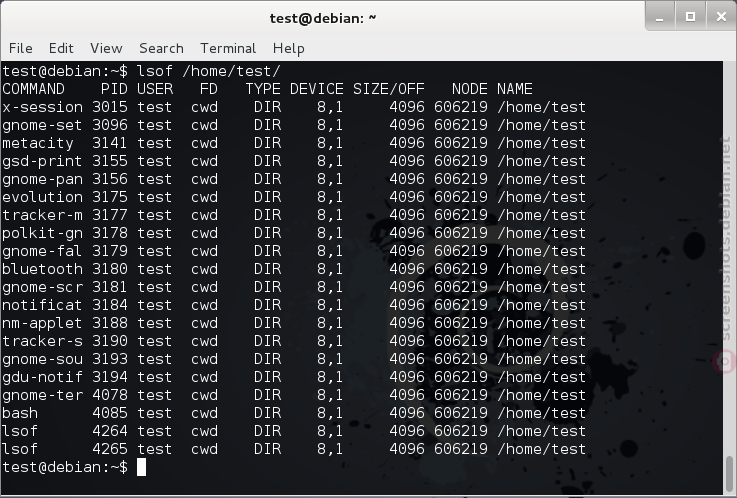This screenshot has width=737, height=498.
Task: Open the Search menu
Action: click(161, 48)
